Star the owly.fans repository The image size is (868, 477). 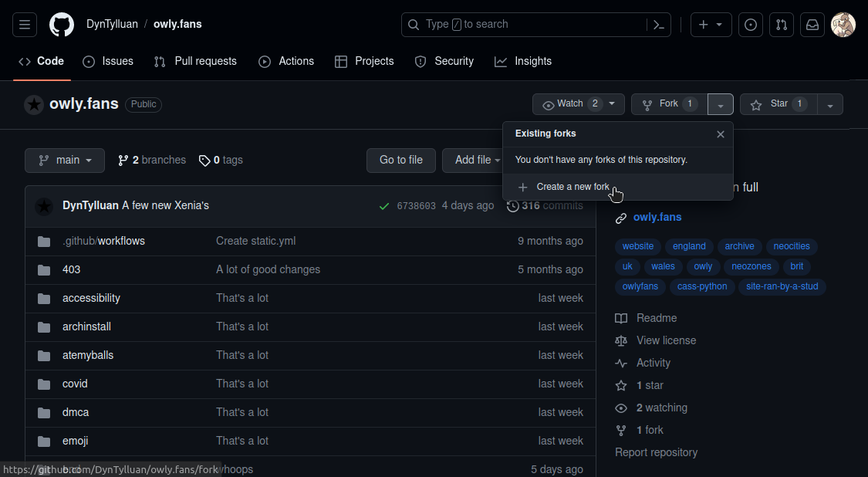[x=778, y=104]
